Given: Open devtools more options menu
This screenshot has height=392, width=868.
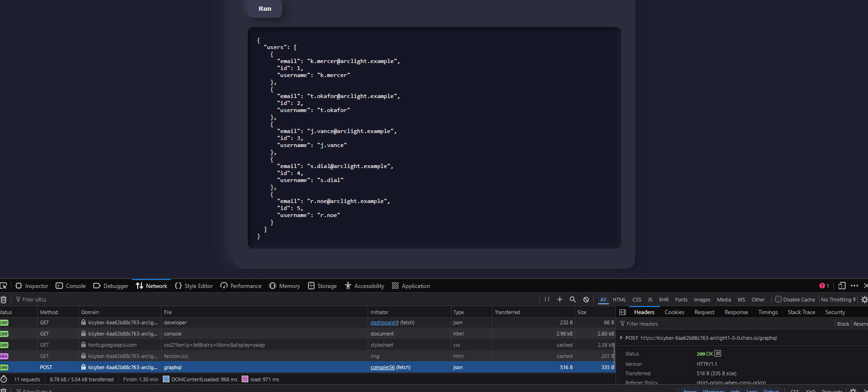Looking at the screenshot, I should click(x=854, y=286).
